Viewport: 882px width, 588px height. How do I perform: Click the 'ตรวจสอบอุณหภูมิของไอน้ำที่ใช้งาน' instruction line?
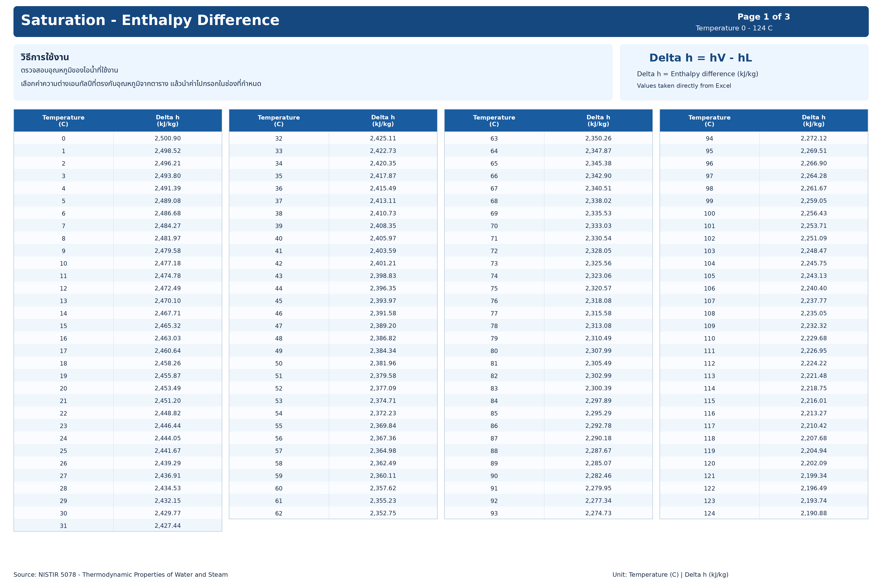pyautogui.click(x=69, y=70)
